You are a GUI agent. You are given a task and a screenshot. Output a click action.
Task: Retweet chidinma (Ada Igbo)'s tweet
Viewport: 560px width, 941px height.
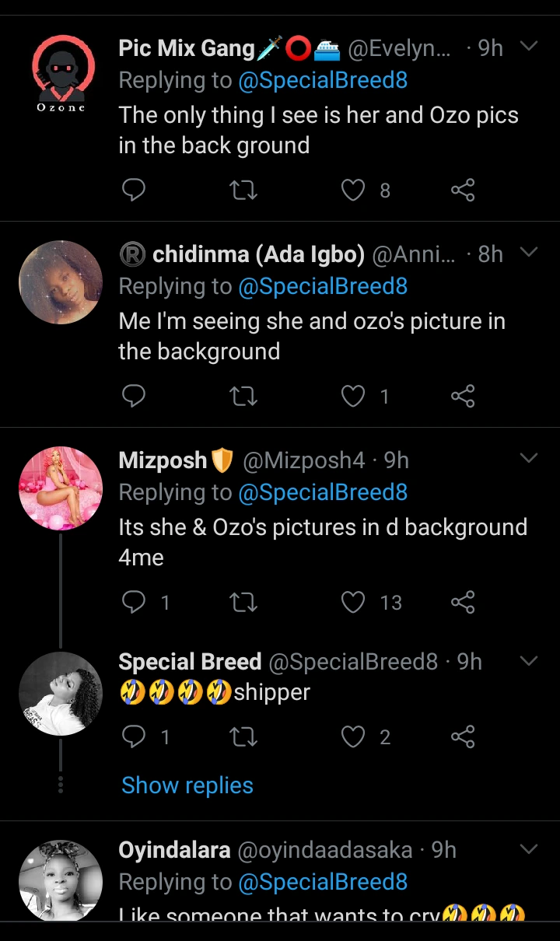pyautogui.click(x=244, y=397)
